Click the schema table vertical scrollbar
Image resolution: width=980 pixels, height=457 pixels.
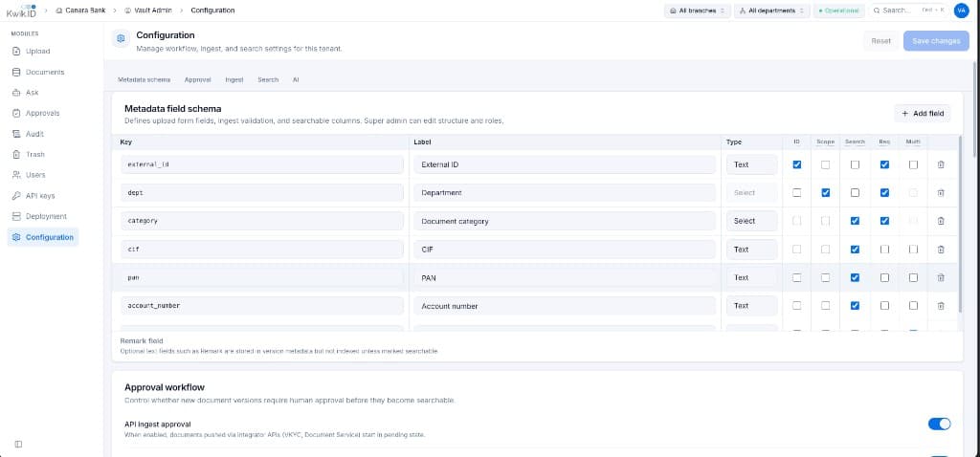click(x=961, y=224)
